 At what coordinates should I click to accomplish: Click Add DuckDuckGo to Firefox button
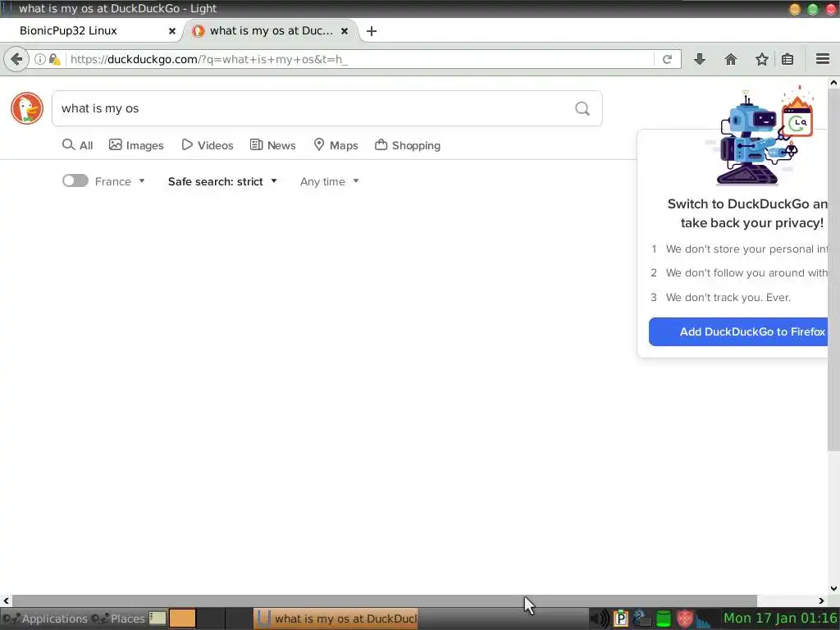pyautogui.click(x=738, y=331)
